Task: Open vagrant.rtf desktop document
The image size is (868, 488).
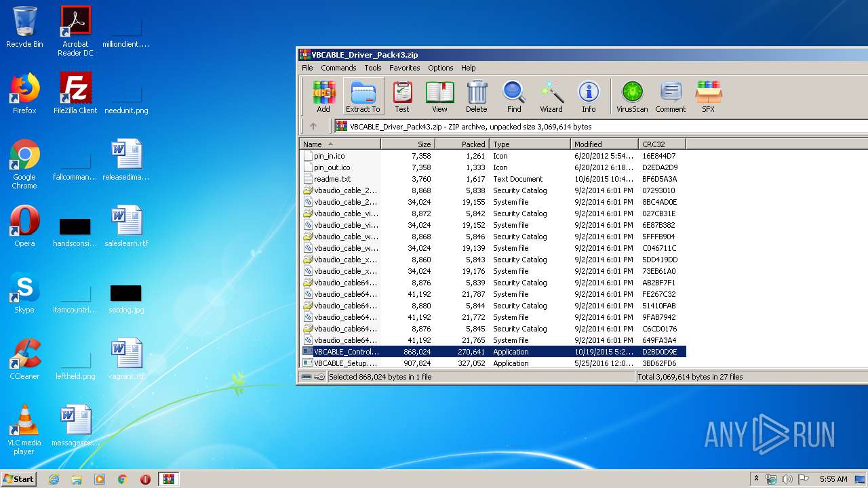Action: (x=126, y=359)
